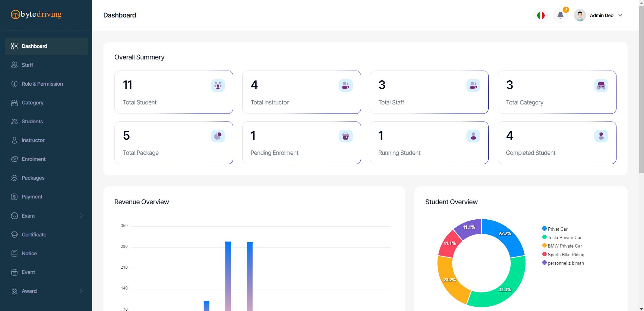Open Event from the sidebar
Image resolution: width=644 pixels, height=311 pixels.
46,272
